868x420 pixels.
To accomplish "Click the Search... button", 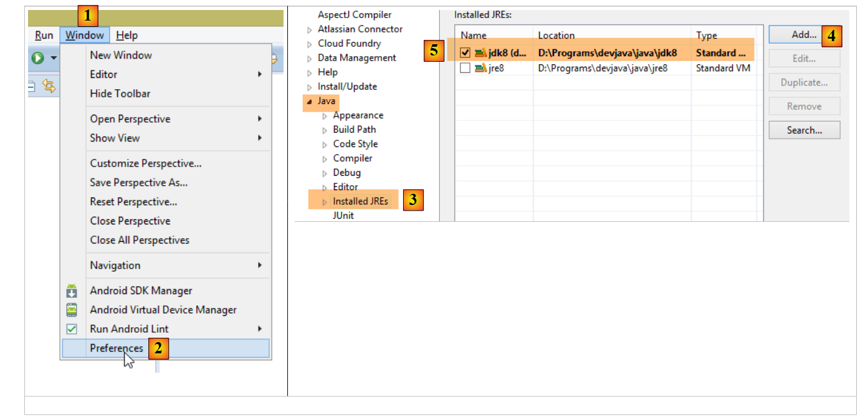I will (804, 130).
